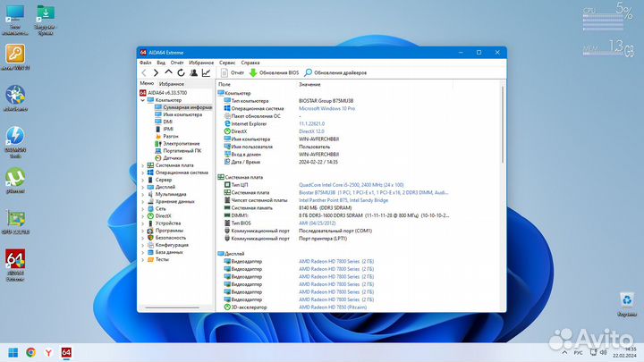644x362 pixels.
Task: Expand the DirectX tree node
Action: 142,216
